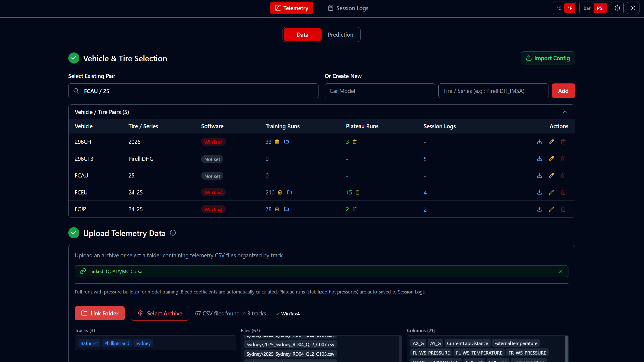Click the Select Archive button
The height and width of the screenshot is (362, 644).
pyautogui.click(x=160, y=313)
